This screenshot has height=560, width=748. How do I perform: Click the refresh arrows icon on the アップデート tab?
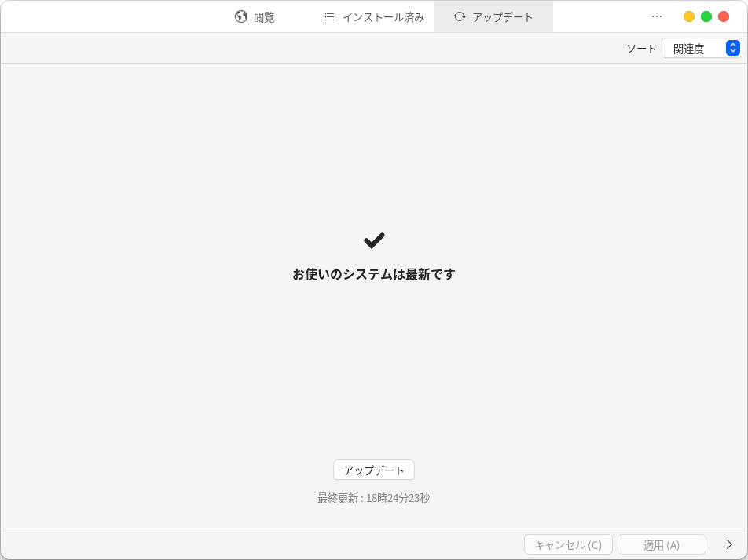460,16
